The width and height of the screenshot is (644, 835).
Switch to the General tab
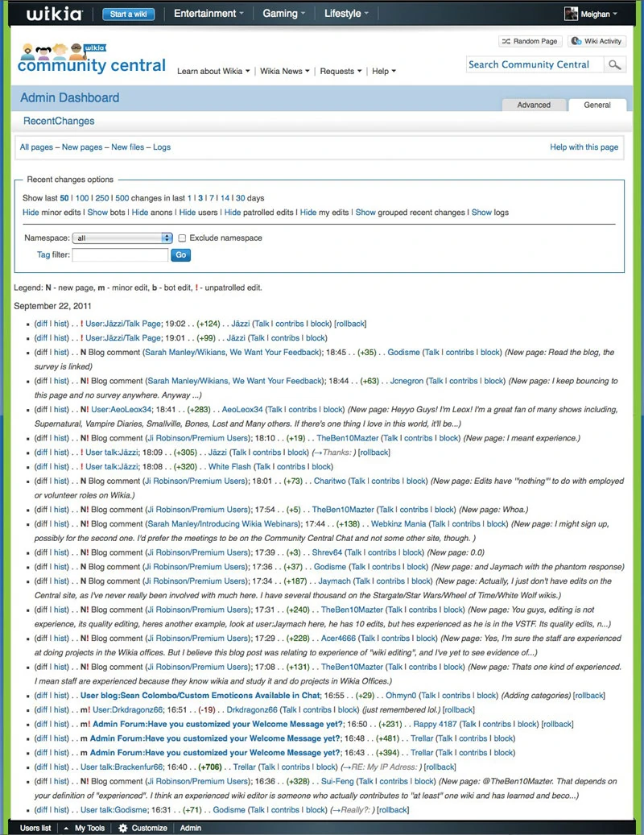pos(597,105)
